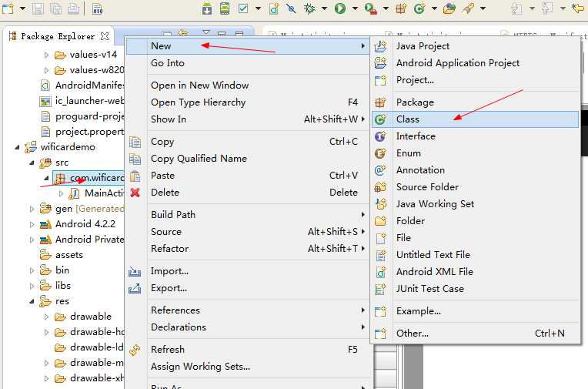Choose Delete in the context menu

(x=248, y=193)
